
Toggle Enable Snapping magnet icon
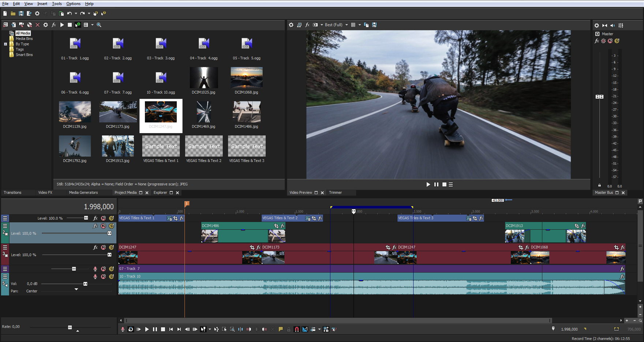297,329
